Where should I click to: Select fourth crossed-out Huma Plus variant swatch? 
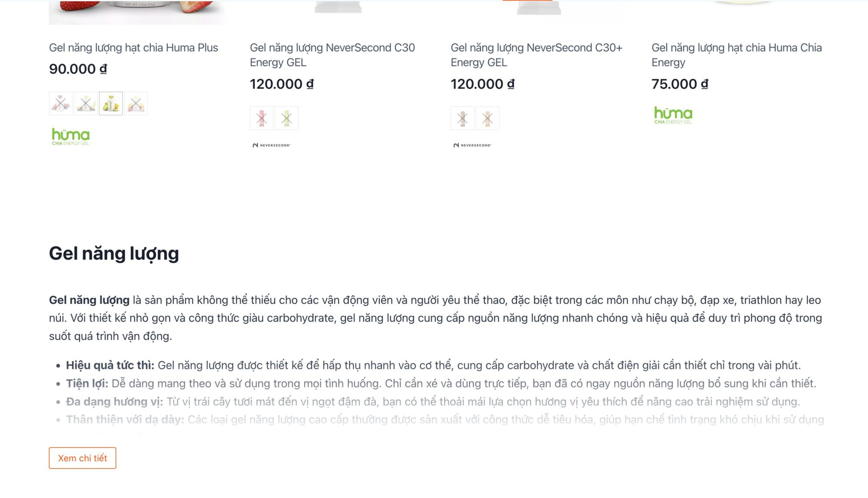click(x=136, y=103)
